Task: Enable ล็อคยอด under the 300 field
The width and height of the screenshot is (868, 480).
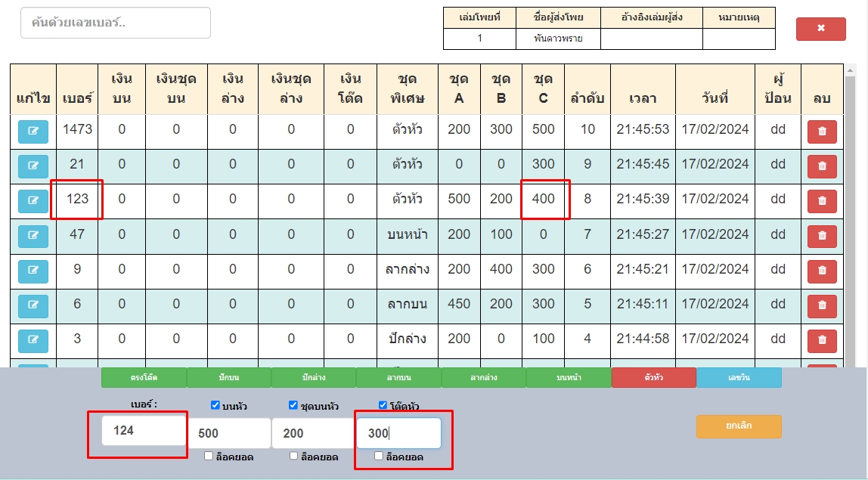Action: (380, 456)
